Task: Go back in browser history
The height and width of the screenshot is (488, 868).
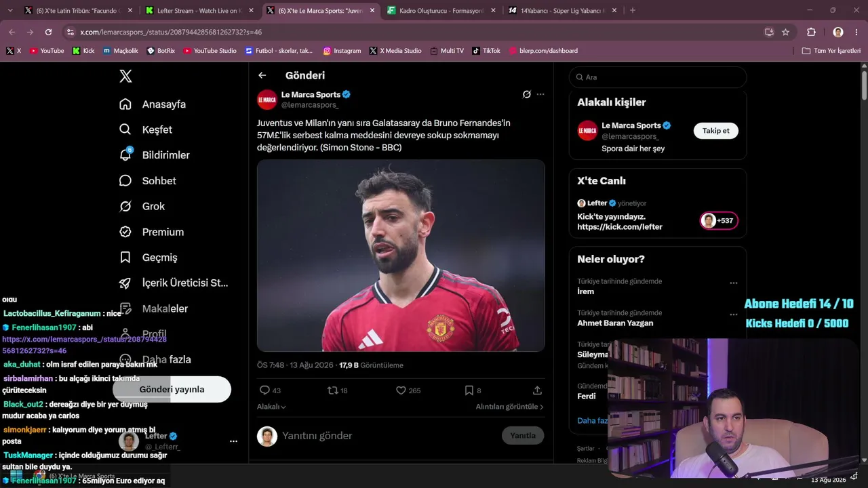Action: pyautogui.click(x=12, y=32)
